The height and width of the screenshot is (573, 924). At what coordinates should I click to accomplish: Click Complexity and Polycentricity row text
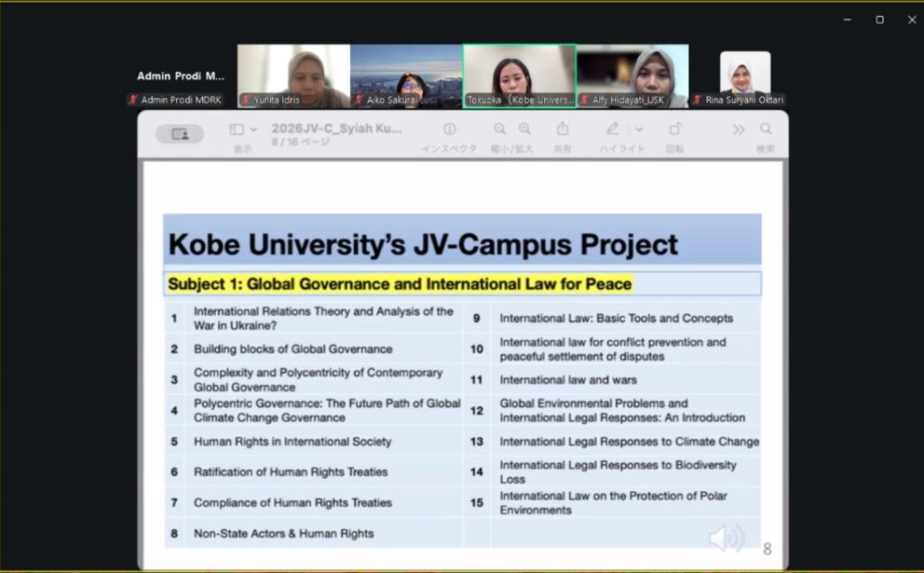319,380
